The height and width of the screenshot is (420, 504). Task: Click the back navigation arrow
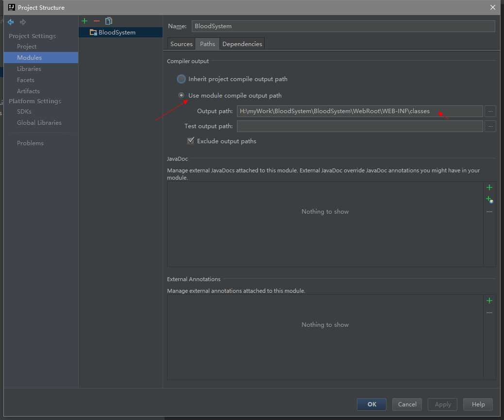pyautogui.click(x=11, y=22)
